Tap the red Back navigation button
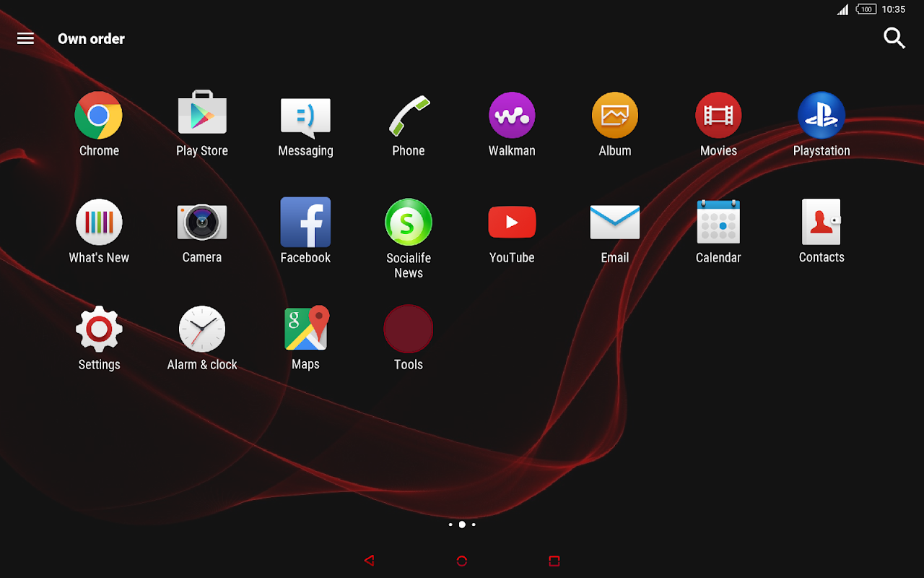Image resolution: width=924 pixels, height=578 pixels. tap(370, 561)
